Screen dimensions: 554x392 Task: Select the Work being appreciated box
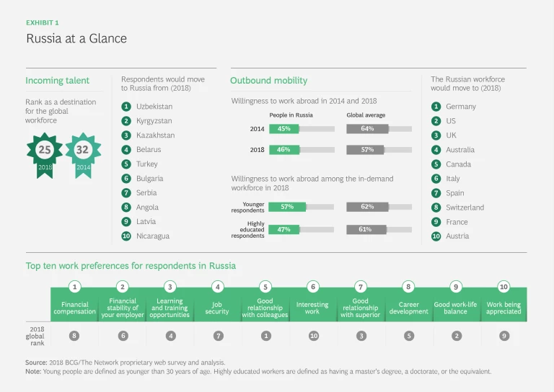[504, 308]
